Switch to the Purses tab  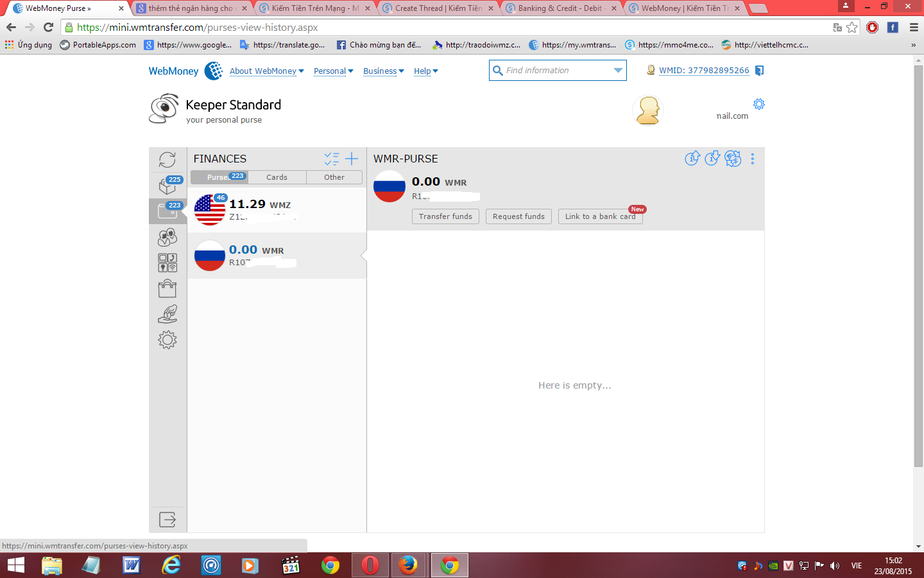click(219, 177)
